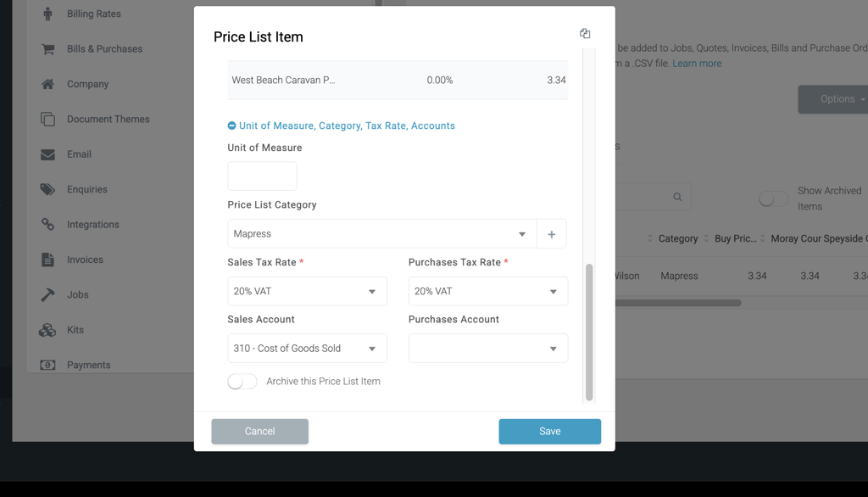Open the Sales Tax Rate dropdown
The width and height of the screenshot is (868, 497).
(x=307, y=292)
